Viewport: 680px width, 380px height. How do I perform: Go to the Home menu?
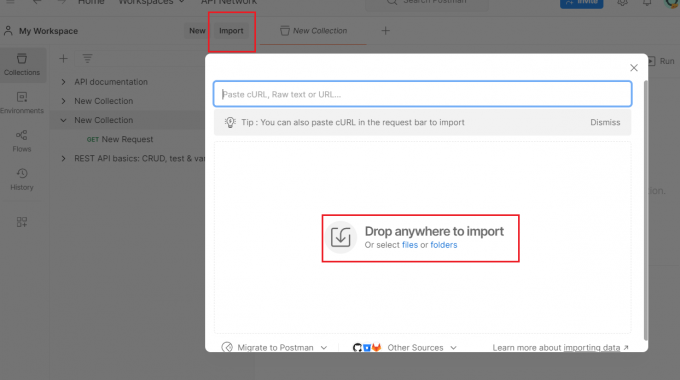91,3
